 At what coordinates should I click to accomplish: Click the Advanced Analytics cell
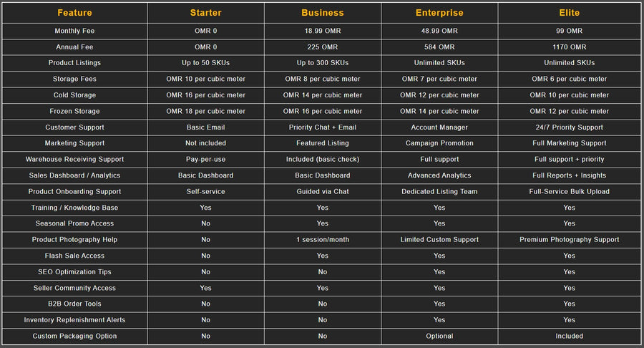coord(439,175)
